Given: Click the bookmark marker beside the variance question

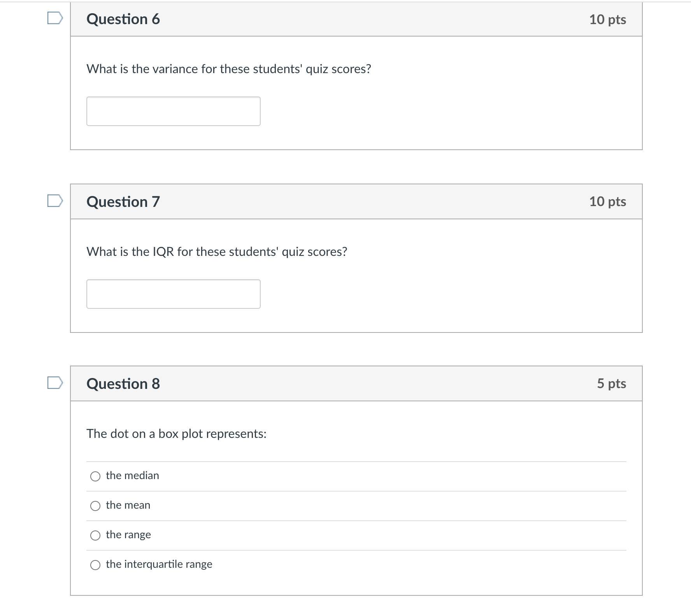Looking at the screenshot, I should point(54,19).
